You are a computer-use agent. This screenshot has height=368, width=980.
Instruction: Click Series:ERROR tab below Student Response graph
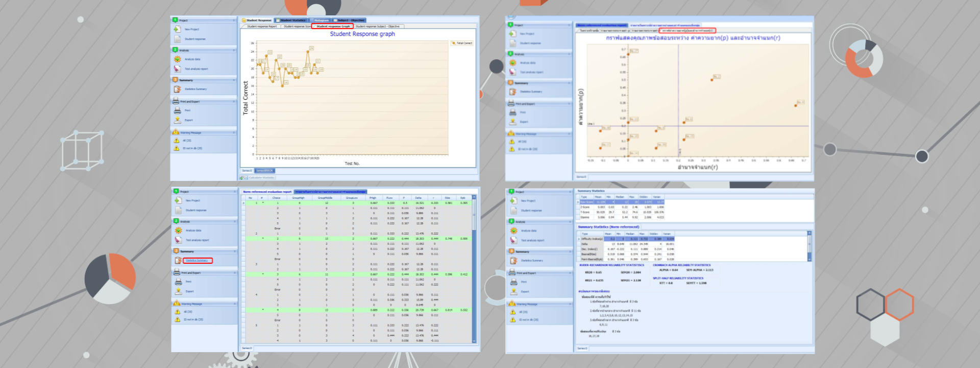pyautogui.click(x=264, y=171)
